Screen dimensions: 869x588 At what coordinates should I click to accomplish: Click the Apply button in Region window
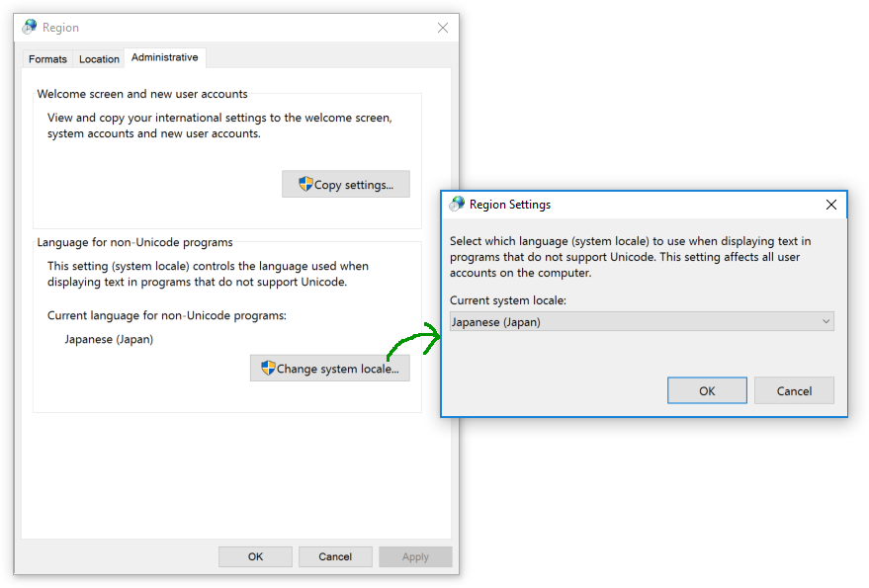[415, 556]
